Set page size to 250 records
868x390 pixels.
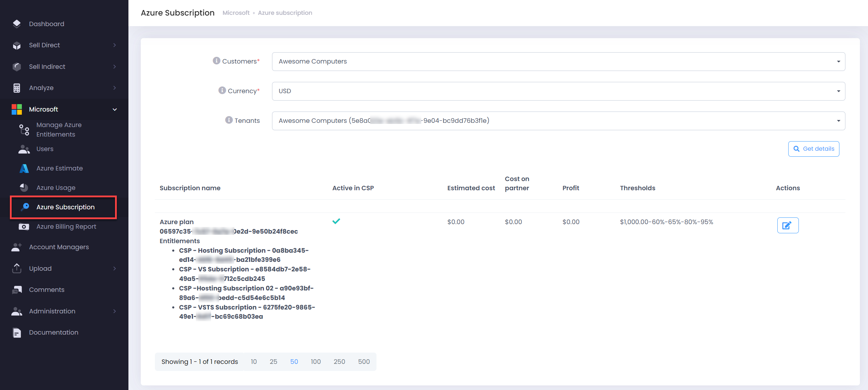pyautogui.click(x=339, y=362)
